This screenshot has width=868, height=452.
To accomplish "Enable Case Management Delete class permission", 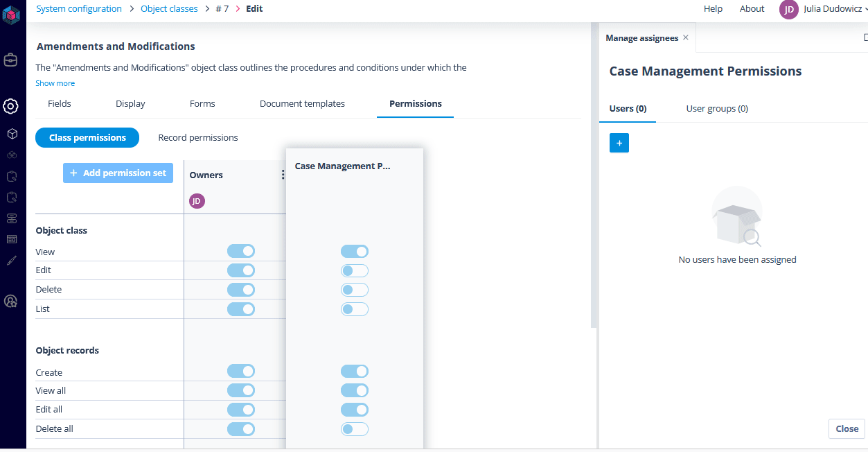I will (x=355, y=290).
